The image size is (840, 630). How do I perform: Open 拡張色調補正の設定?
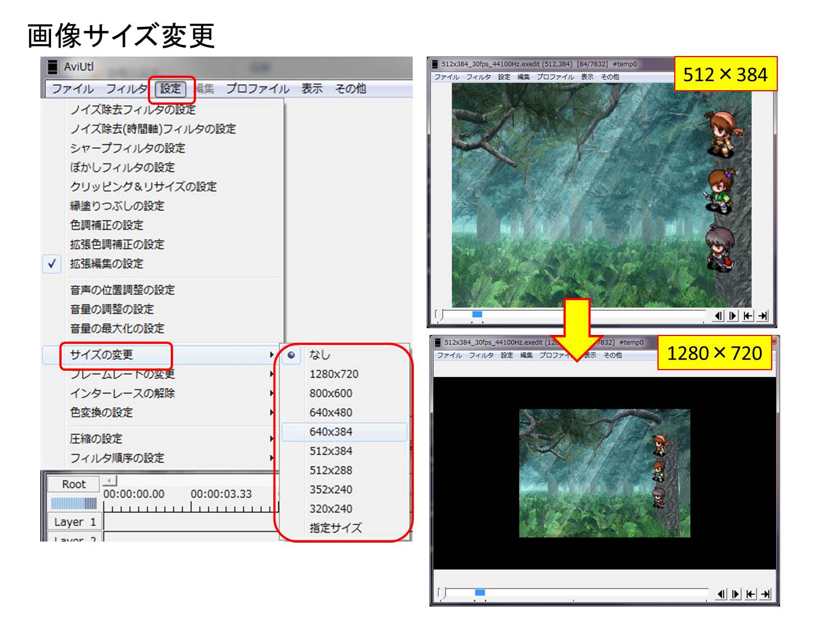click(117, 244)
